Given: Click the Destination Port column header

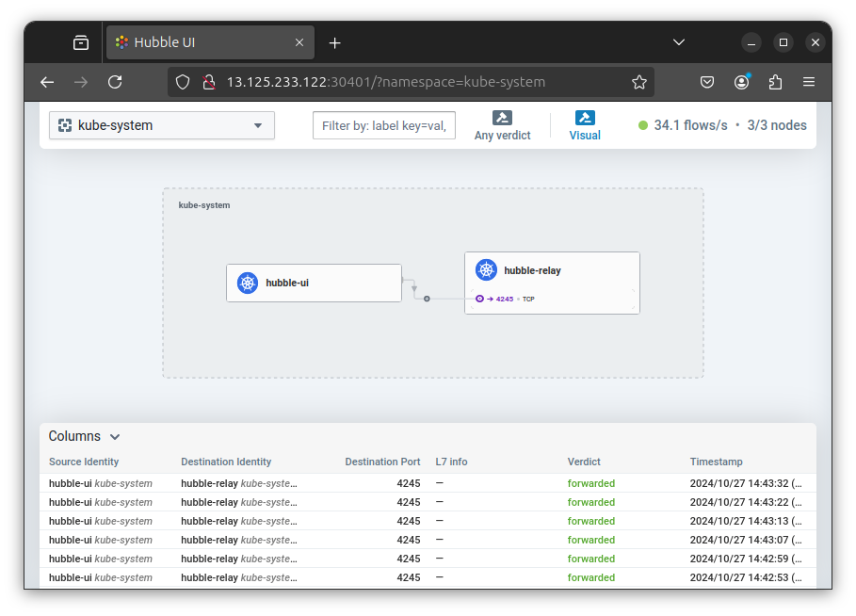Looking at the screenshot, I should [x=382, y=462].
